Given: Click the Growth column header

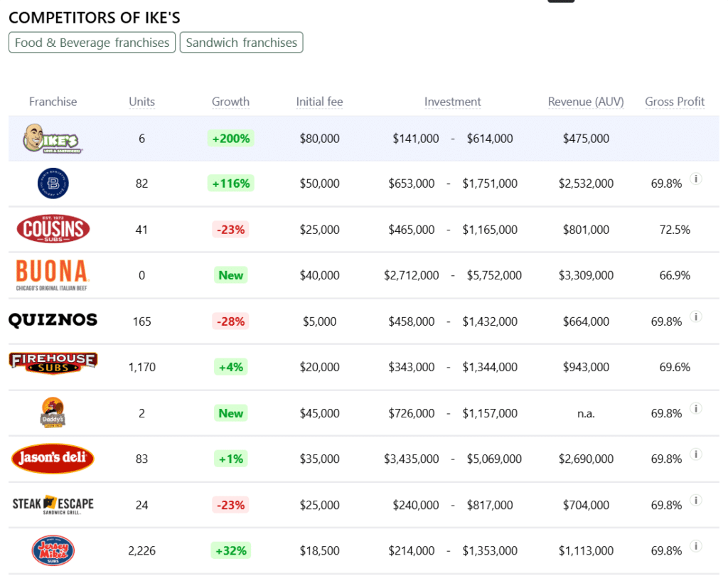Looking at the screenshot, I should [231, 102].
